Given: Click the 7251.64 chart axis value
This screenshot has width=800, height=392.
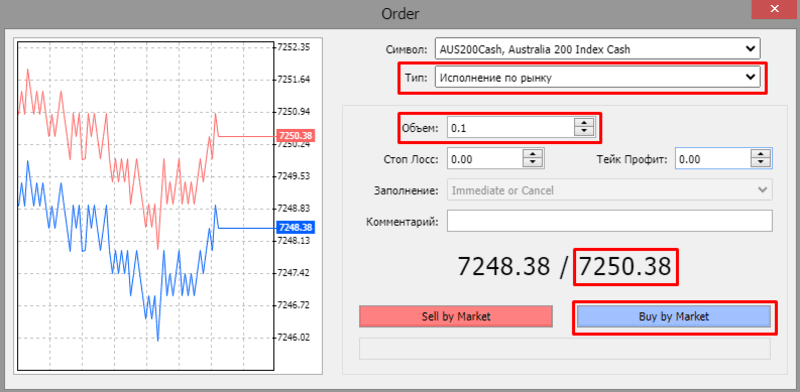Looking at the screenshot, I should point(293,79).
